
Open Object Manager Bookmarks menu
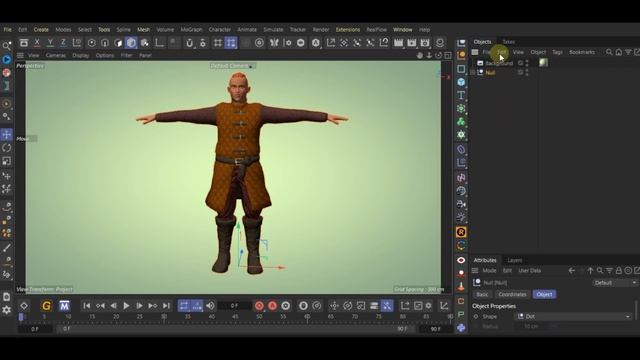click(x=582, y=52)
